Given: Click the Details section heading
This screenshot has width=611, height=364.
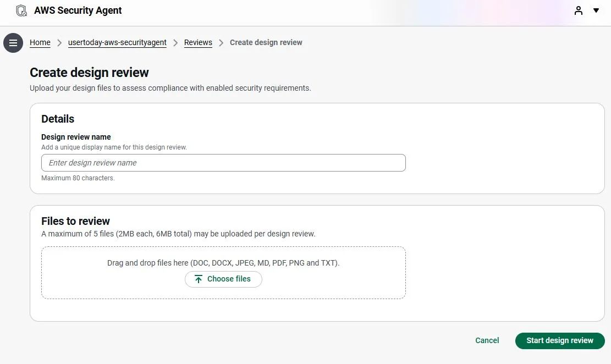Looking at the screenshot, I should (58, 119).
